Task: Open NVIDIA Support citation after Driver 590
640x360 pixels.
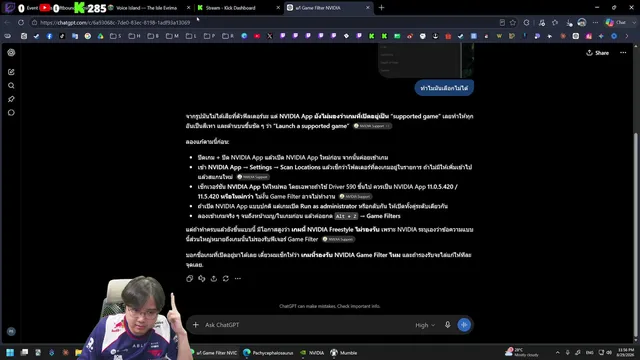Action: pos(355,197)
